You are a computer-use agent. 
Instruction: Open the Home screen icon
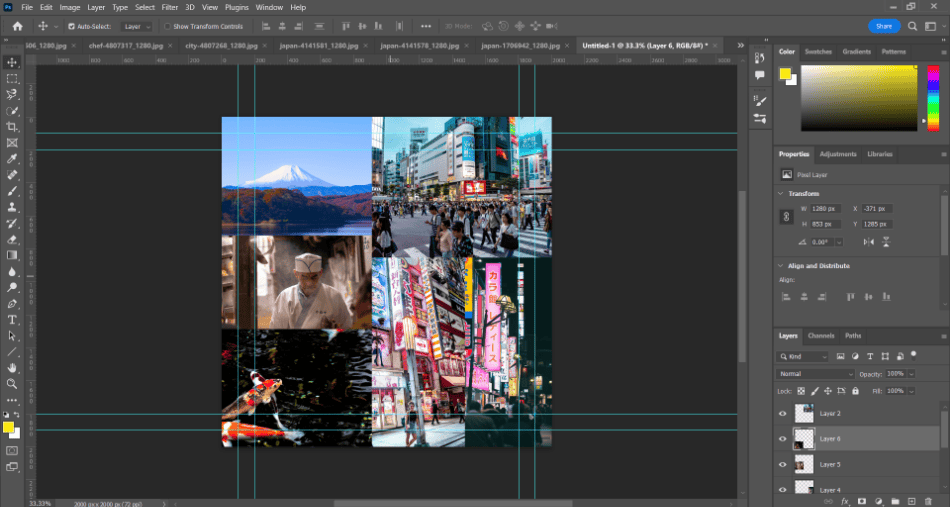pos(18,26)
